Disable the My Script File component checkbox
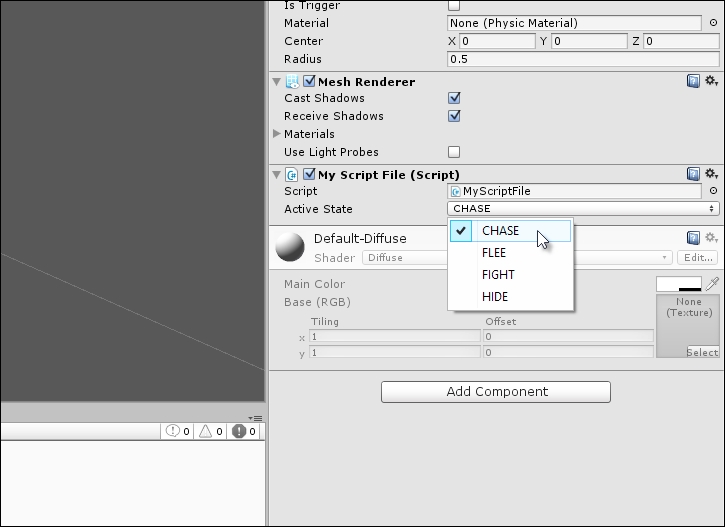The image size is (725, 527). 309,174
